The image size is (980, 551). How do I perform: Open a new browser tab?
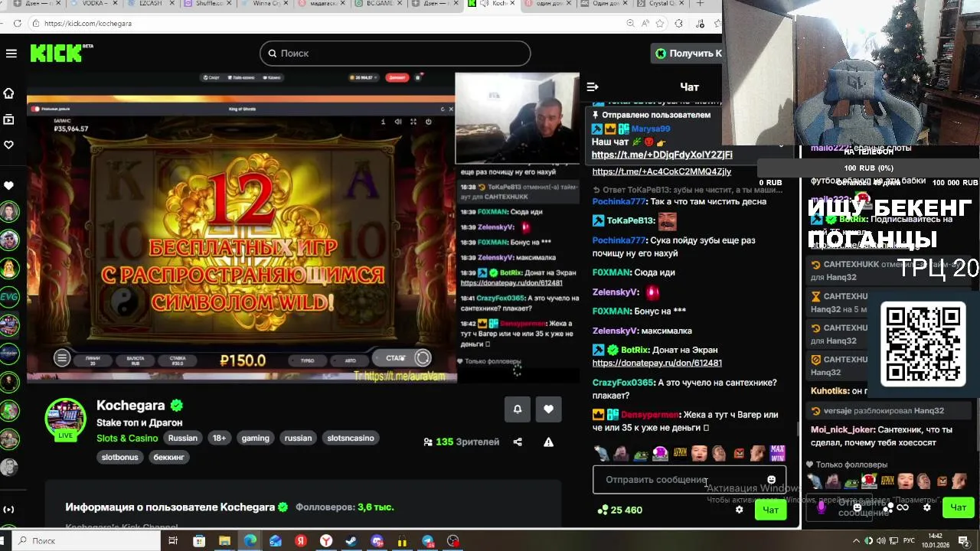pyautogui.click(x=700, y=4)
